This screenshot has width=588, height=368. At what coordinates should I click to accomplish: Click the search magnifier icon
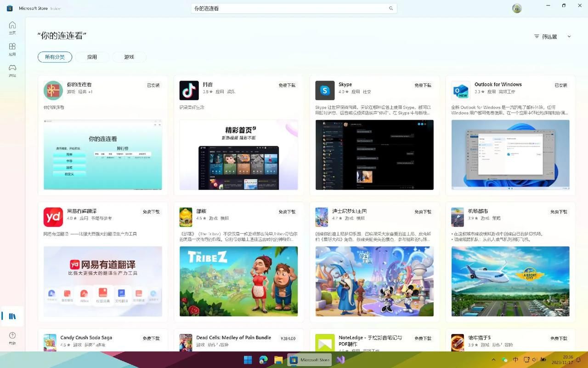tap(391, 8)
